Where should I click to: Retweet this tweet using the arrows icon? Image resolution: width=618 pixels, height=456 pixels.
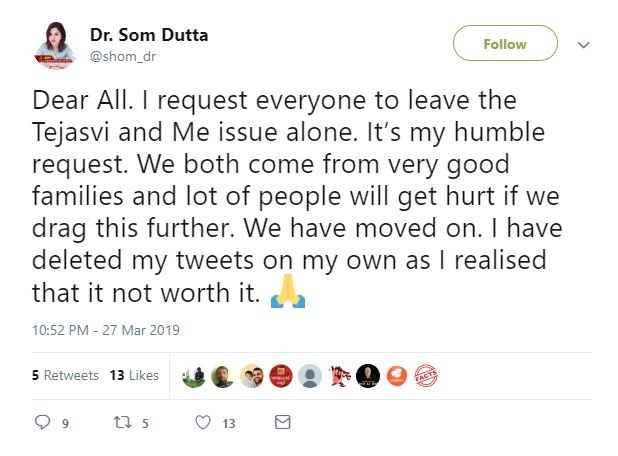point(123,423)
